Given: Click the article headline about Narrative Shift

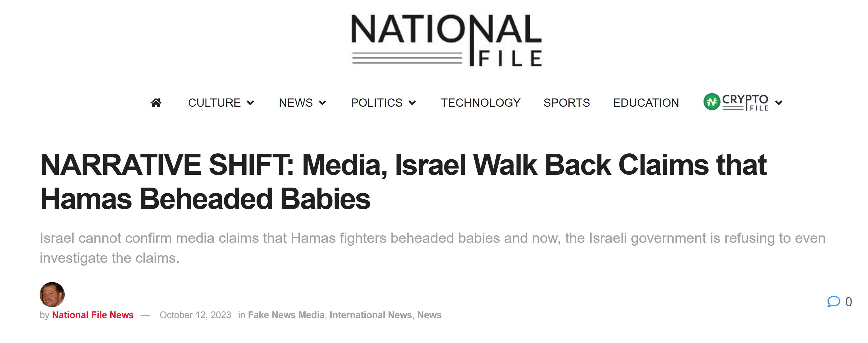Looking at the screenshot, I should [x=403, y=181].
